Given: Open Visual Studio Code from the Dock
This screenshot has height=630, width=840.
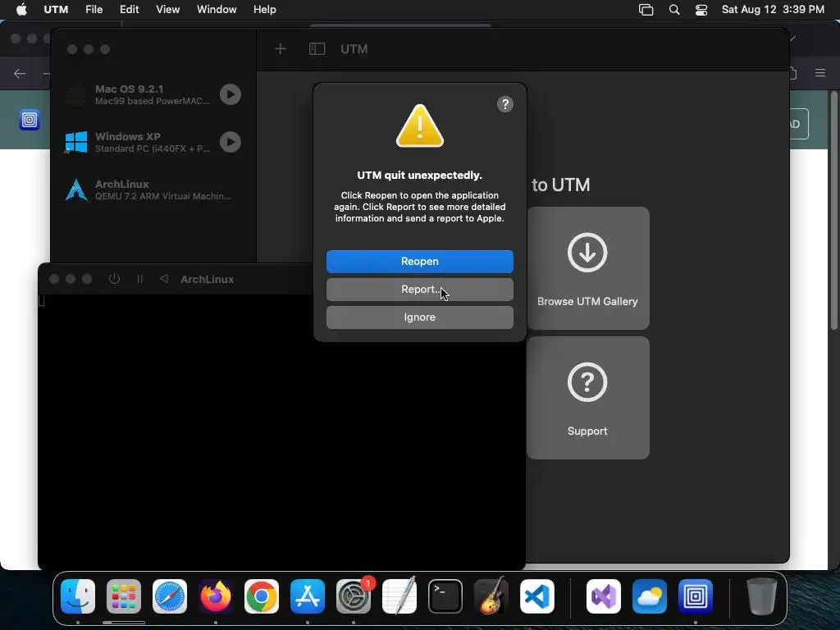Looking at the screenshot, I should (x=536, y=596).
